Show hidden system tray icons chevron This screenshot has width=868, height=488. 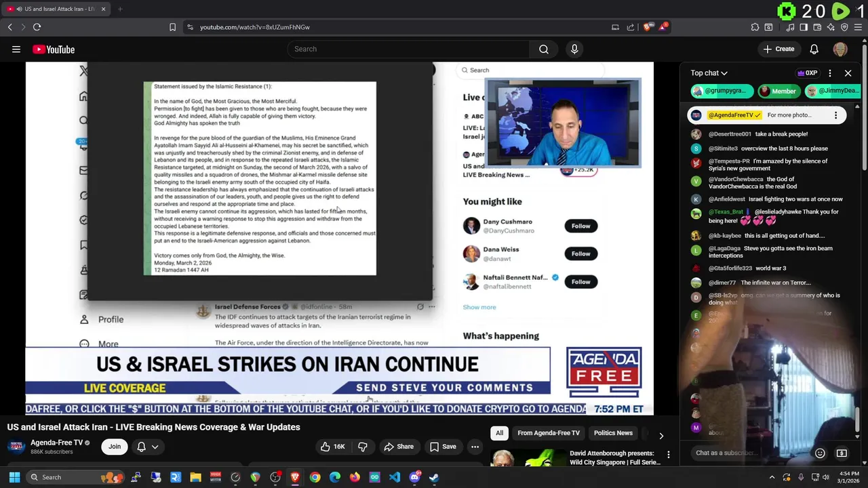[x=772, y=477]
